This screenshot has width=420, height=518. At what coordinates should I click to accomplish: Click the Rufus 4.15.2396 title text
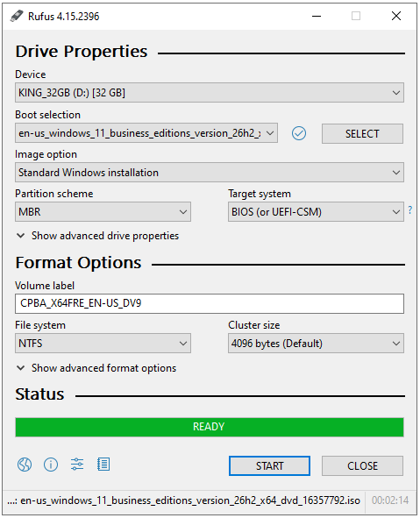click(63, 16)
